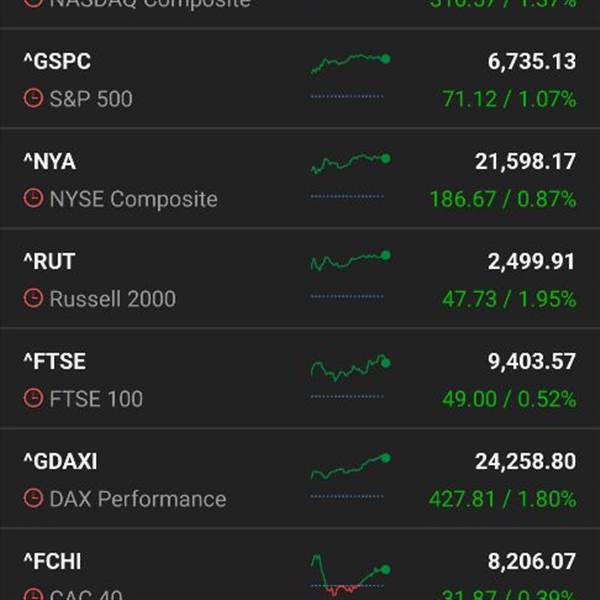Tap the ^RUT ticker symbol
This screenshot has height=600, width=600.
pos(50,262)
